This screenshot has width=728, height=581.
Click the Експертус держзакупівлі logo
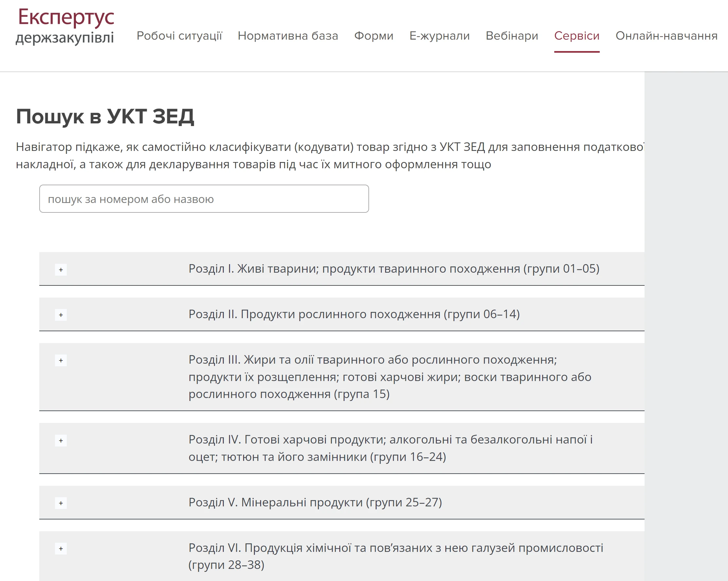[65, 26]
